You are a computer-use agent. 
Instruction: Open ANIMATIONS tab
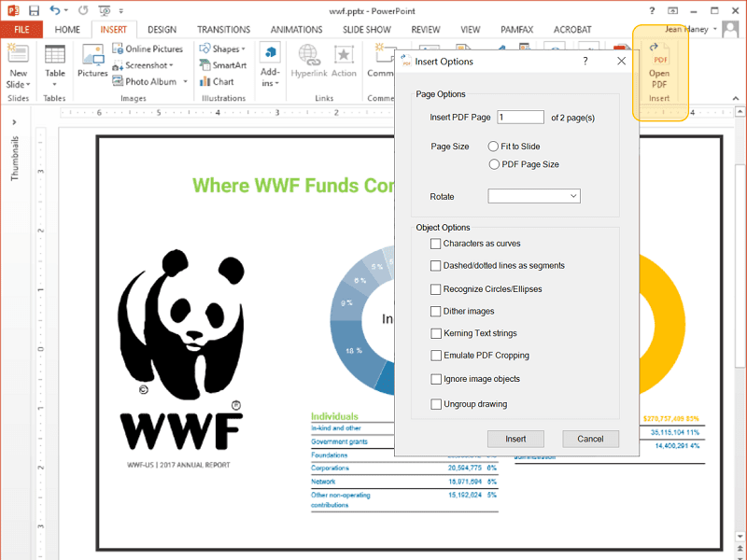[x=296, y=30]
